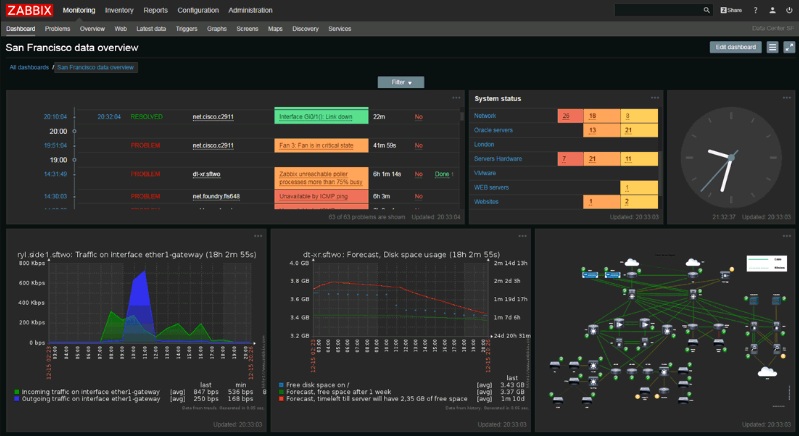Open the London host group link
799x436 pixels.
click(x=484, y=144)
